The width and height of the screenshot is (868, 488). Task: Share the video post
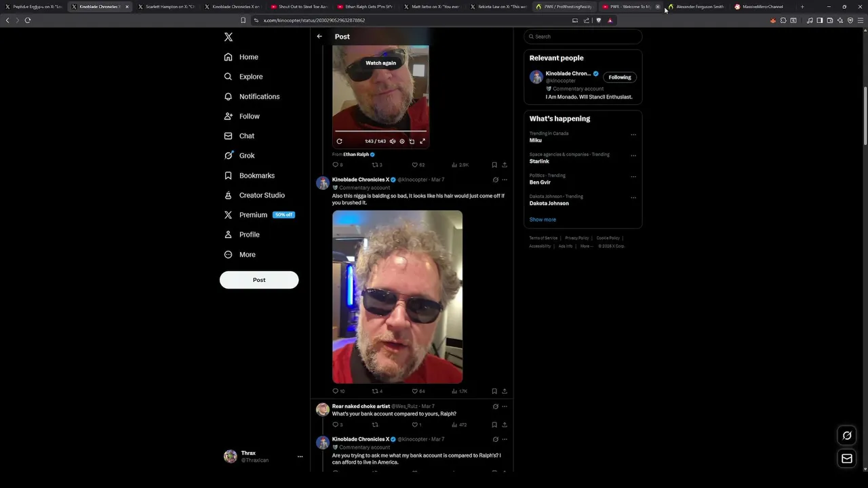[x=505, y=165]
